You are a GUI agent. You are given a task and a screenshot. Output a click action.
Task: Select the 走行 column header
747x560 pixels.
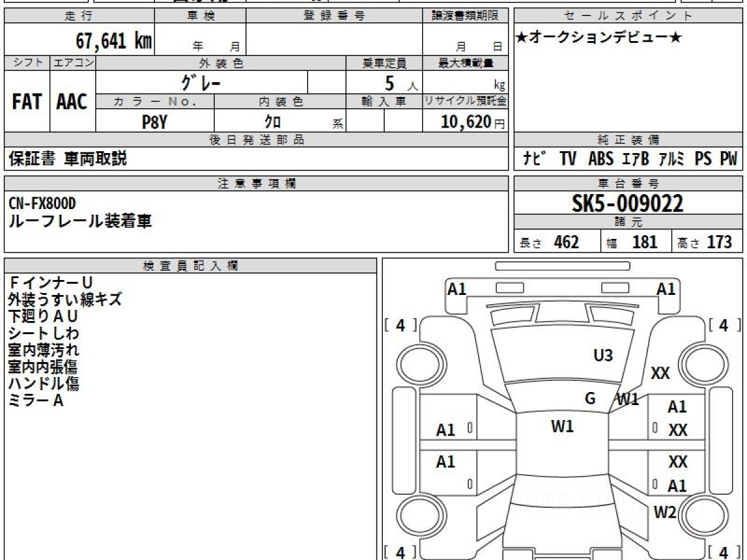pyautogui.click(x=78, y=16)
